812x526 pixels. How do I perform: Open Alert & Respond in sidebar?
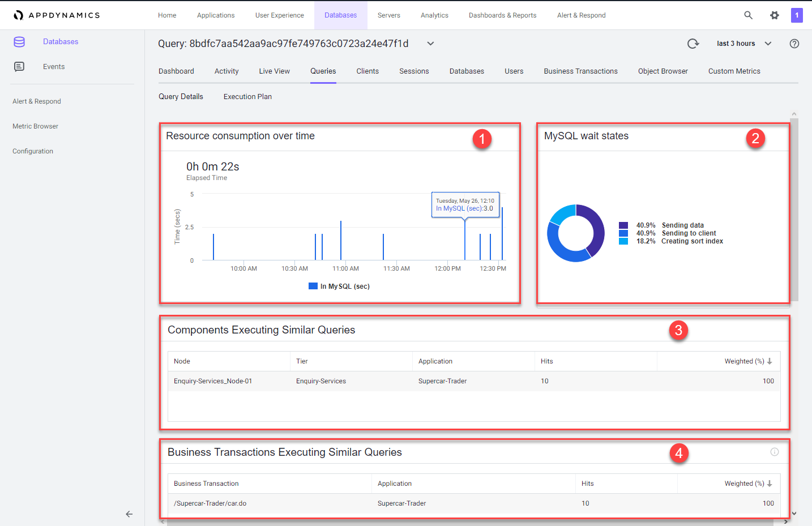(x=37, y=101)
